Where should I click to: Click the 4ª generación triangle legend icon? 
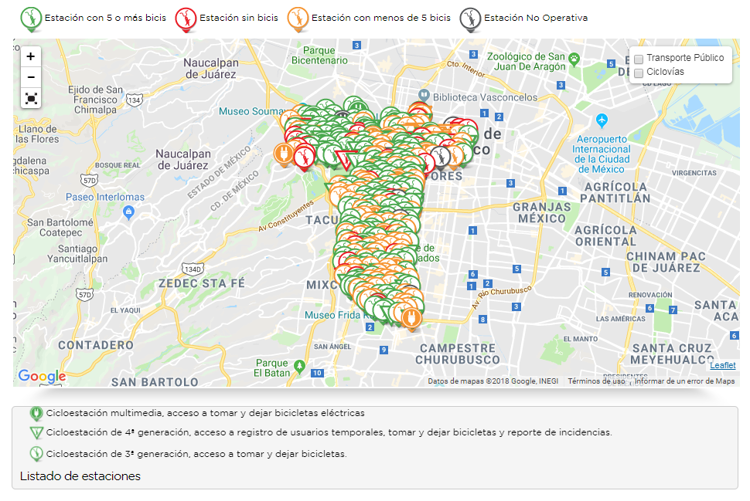coord(36,433)
